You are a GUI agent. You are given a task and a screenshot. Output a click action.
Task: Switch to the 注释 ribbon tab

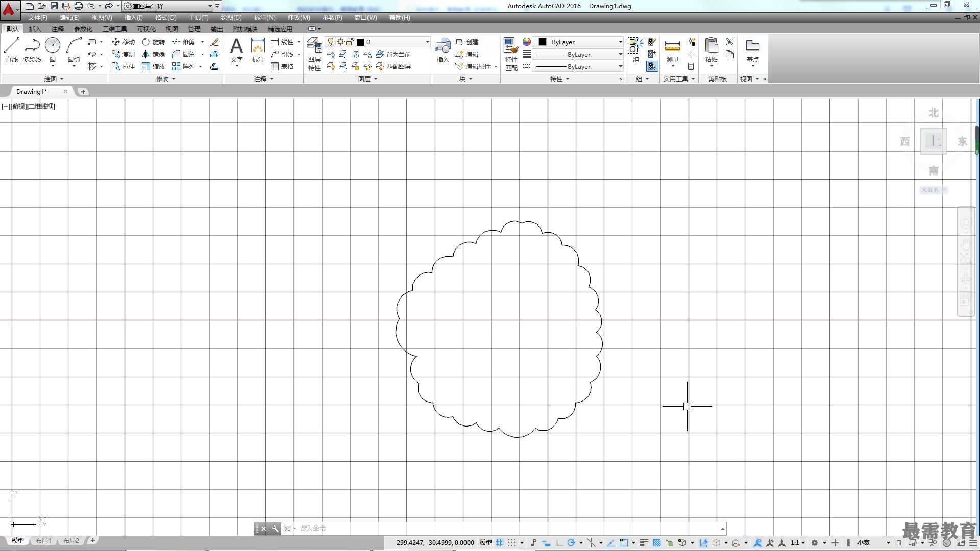click(x=57, y=29)
